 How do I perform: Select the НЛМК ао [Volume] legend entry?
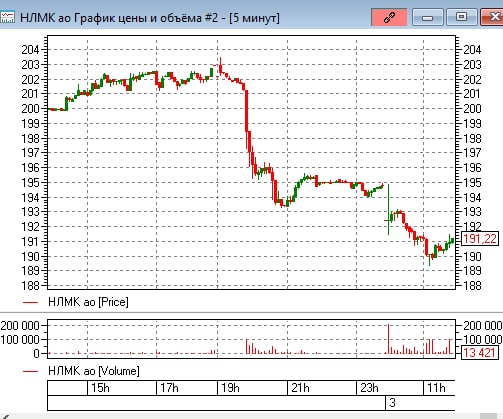pyautogui.click(x=81, y=371)
